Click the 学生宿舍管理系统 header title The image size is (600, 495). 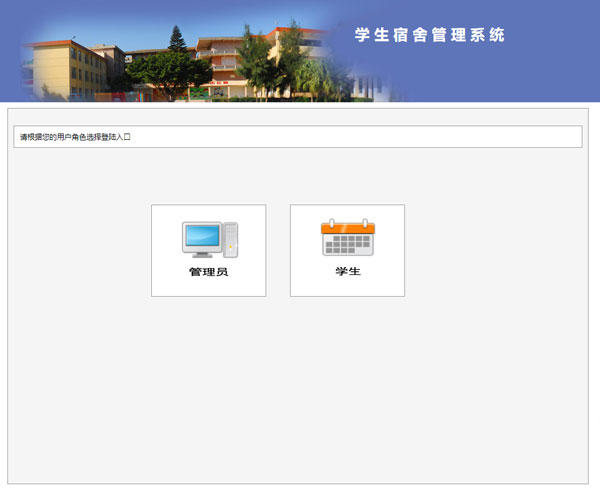429,35
